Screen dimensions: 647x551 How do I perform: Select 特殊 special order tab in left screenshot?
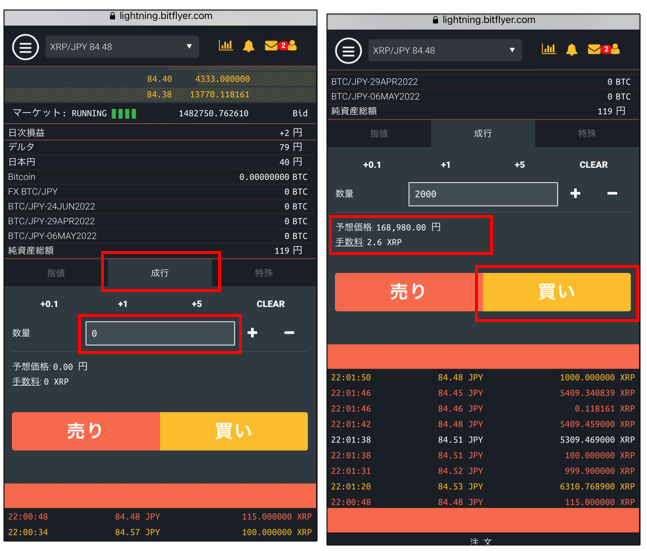click(x=264, y=273)
